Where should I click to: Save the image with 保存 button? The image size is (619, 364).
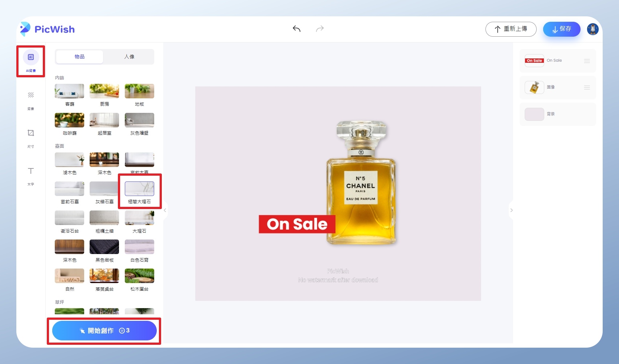561,29
